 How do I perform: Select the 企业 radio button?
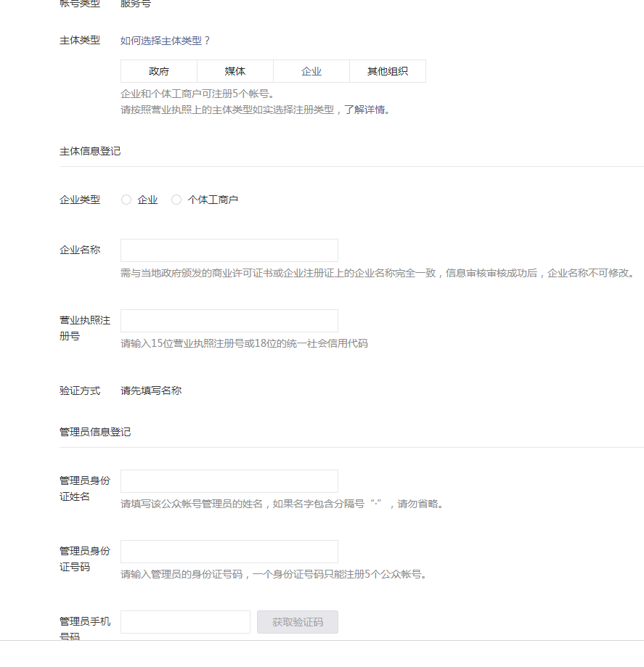point(126,199)
